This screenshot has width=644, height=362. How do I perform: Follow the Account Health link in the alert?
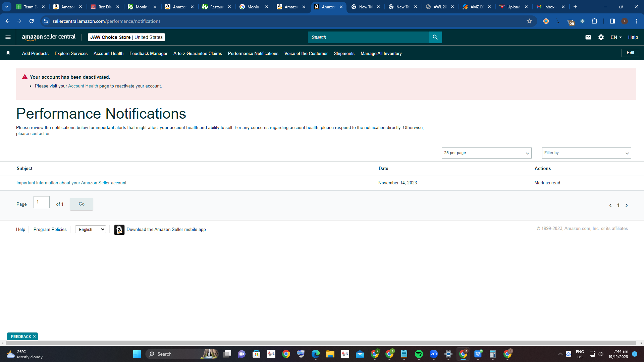[83, 86]
